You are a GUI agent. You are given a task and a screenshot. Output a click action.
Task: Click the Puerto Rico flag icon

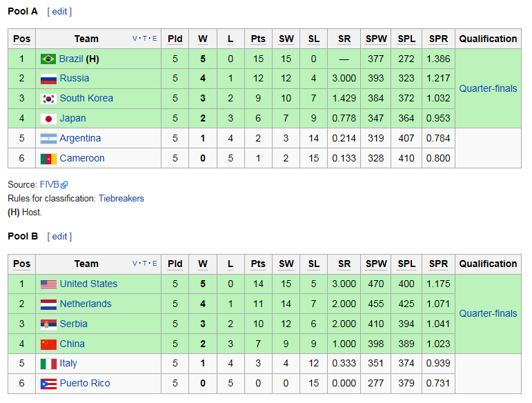point(48,384)
